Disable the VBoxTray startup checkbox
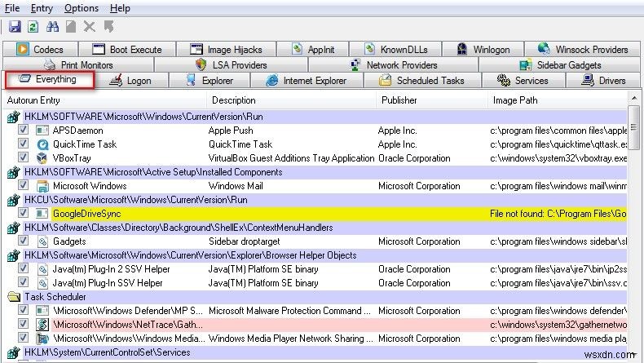The width and height of the screenshot is (644, 363). (23, 157)
